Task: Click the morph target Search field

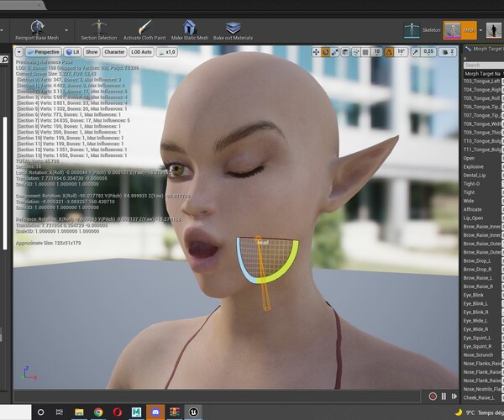Action: click(x=484, y=66)
